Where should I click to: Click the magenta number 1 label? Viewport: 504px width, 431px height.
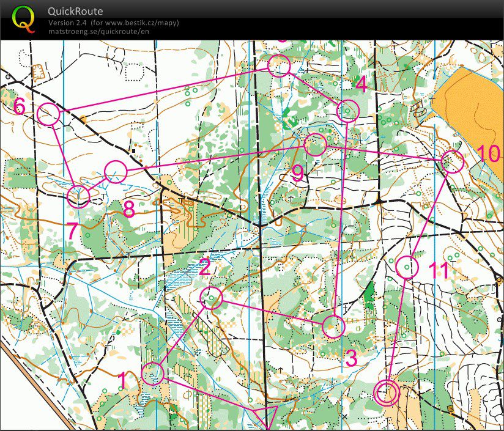pyautogui.click(x=122, y=381)
